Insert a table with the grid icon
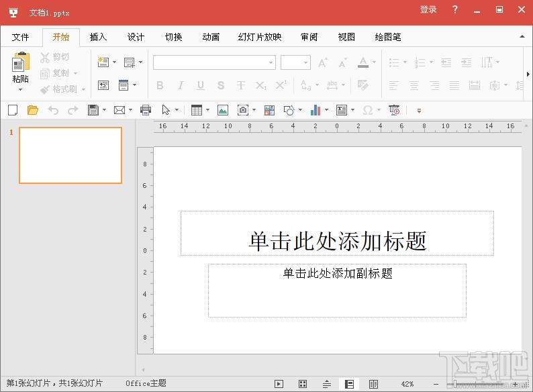This screenshot has height=392, width=533. click(197, 110)
